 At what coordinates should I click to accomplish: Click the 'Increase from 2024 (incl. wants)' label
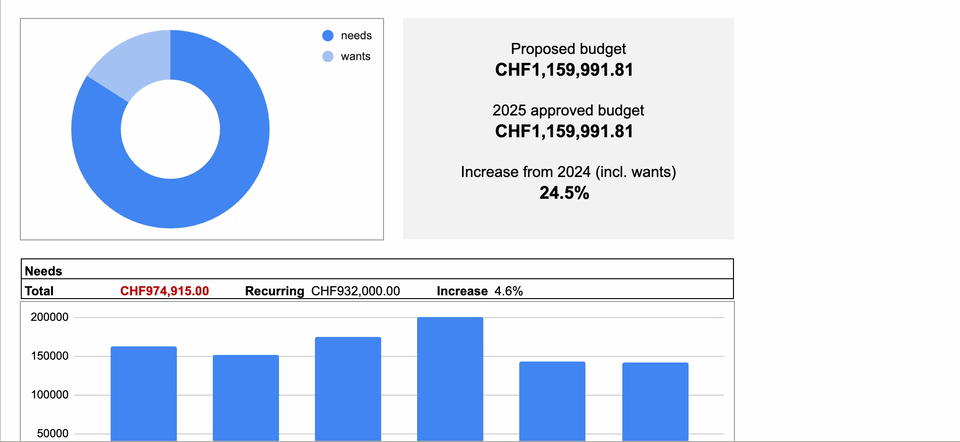[x=568, y=172]
